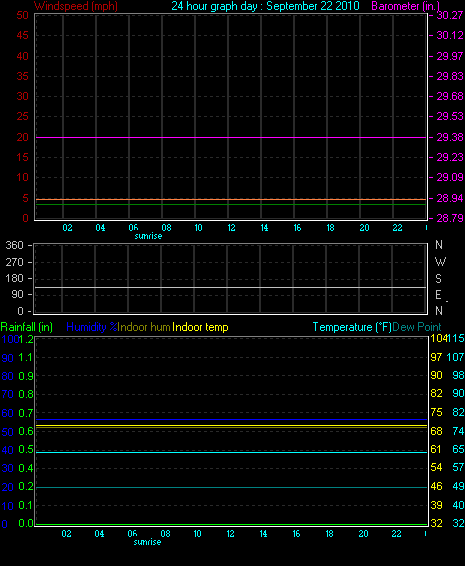Click the orange windspeed line near 5 mph
Image resolution: width=465 pixels, height=566 pixels.
click(231, 199)
